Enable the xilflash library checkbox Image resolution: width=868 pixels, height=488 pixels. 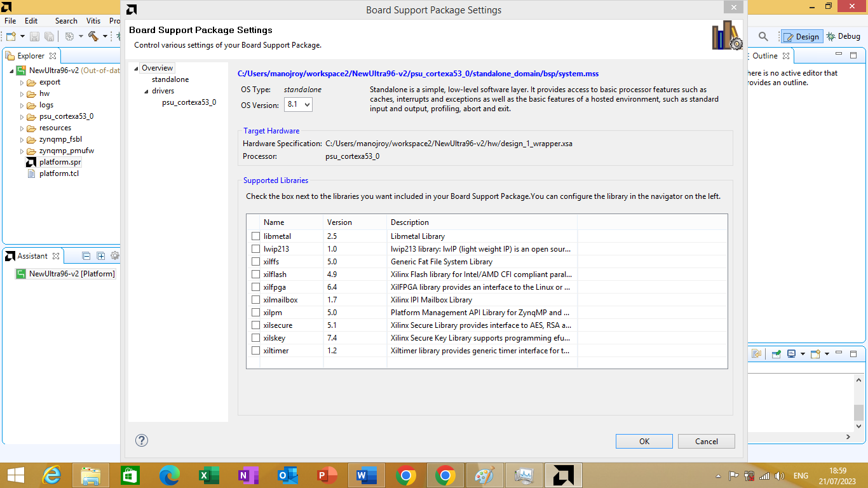pos(256,274)
